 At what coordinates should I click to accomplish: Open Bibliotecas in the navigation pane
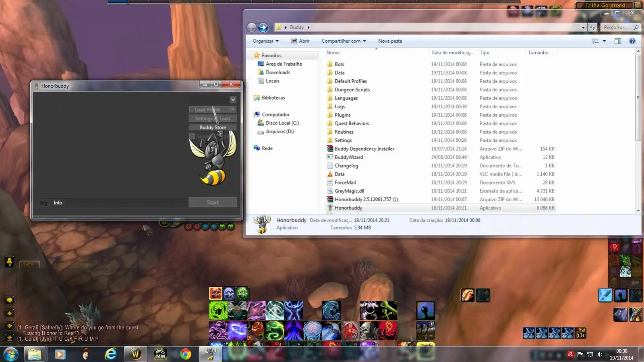pos(273,98)
